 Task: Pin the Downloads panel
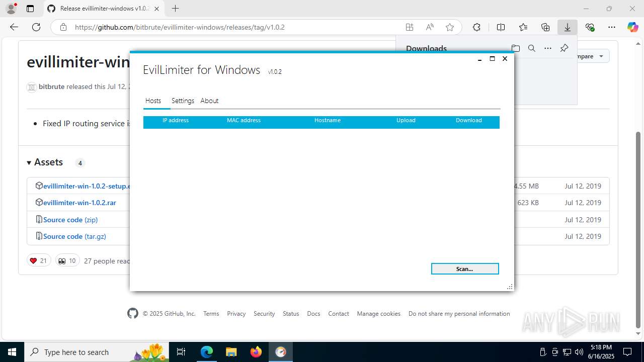(x=564, y=48)
